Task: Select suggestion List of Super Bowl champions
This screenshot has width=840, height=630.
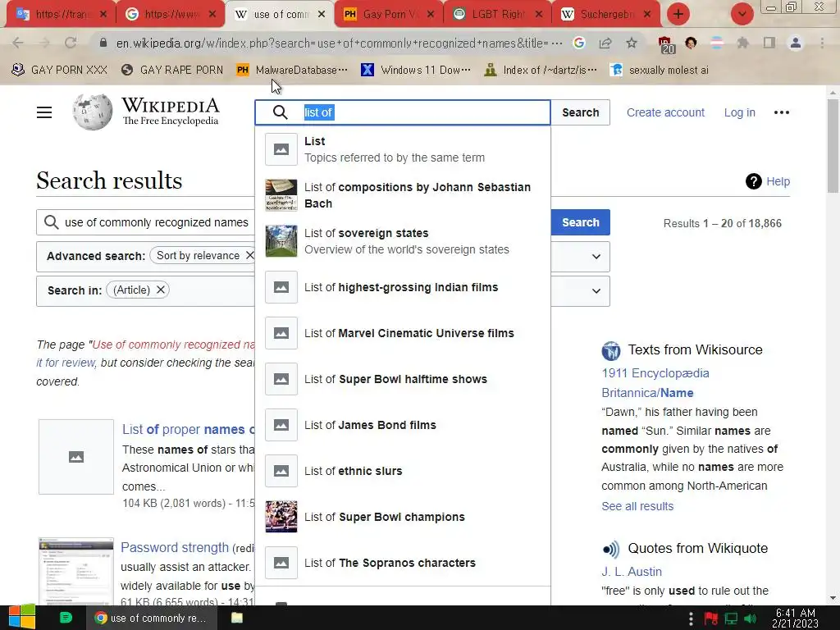Action: tap(402, 517)
